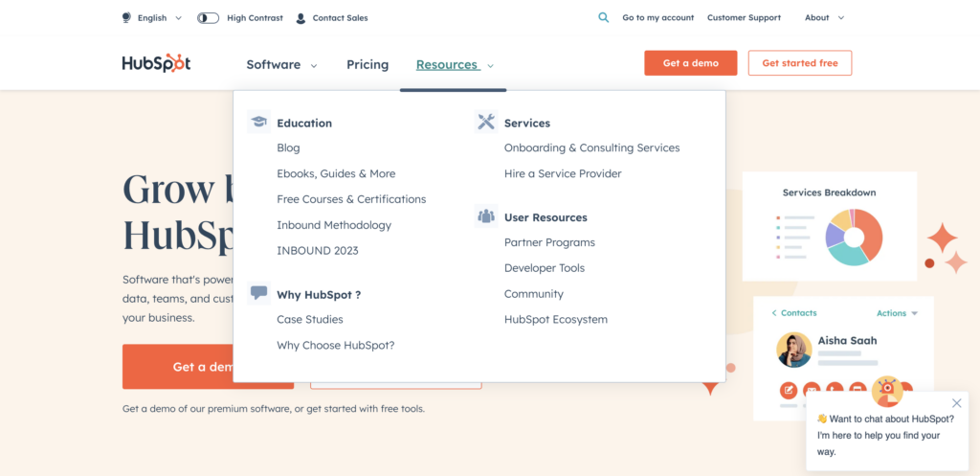Click the Why HubSpot chat bubble icon

(x=258, y=293)
